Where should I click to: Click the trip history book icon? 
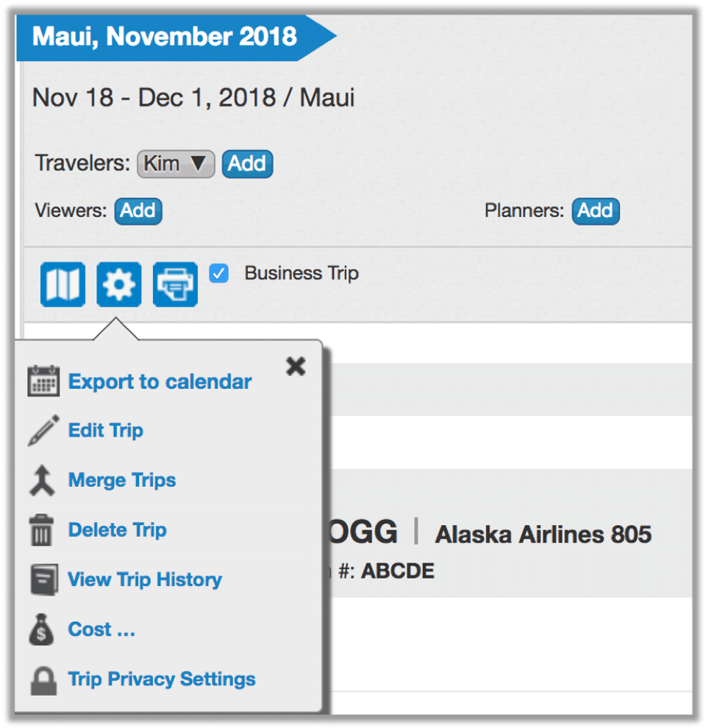click(x=43, y=579)
